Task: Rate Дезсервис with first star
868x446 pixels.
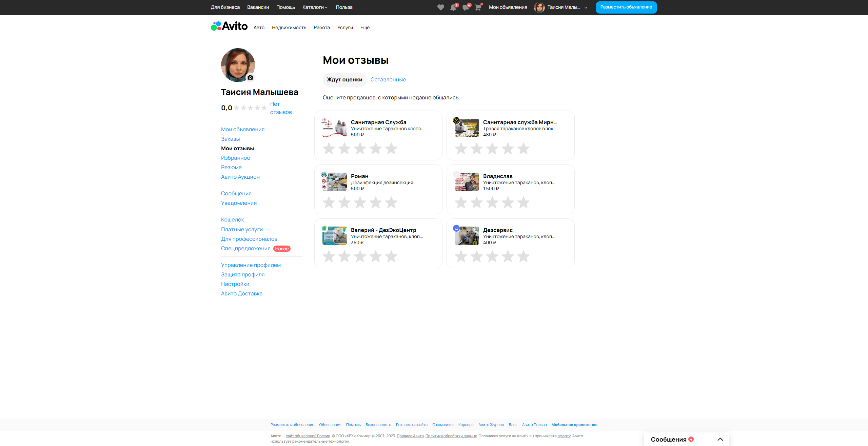Action: coord(461,256)
